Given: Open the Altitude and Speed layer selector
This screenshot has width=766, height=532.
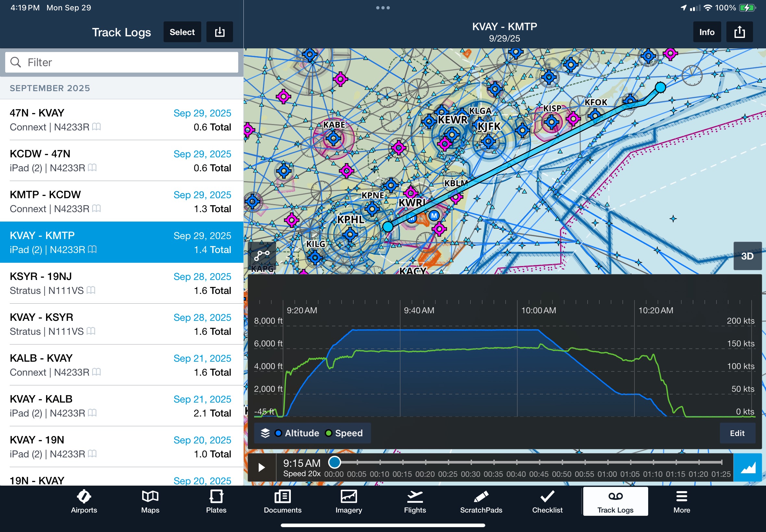Looking at the screenshot, I should coord(312,433).
